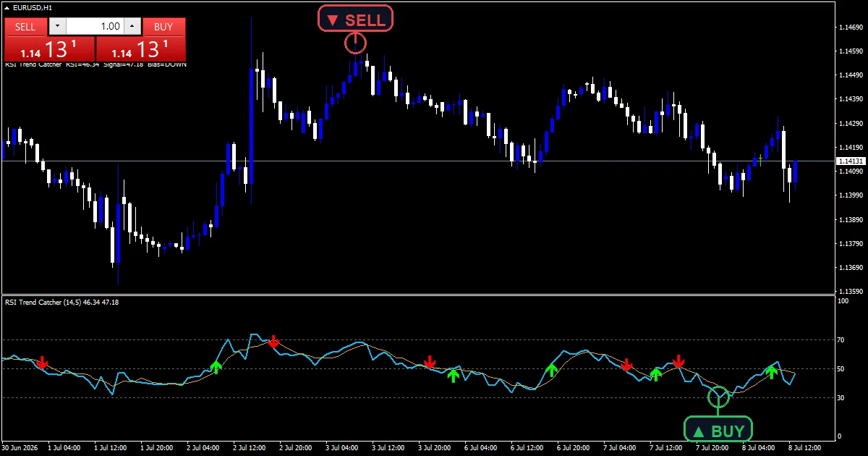This screenshot has width=868, height=456.
Task: Click the 2 Jul 12:00 time axis label
Action: pos(248,449)
